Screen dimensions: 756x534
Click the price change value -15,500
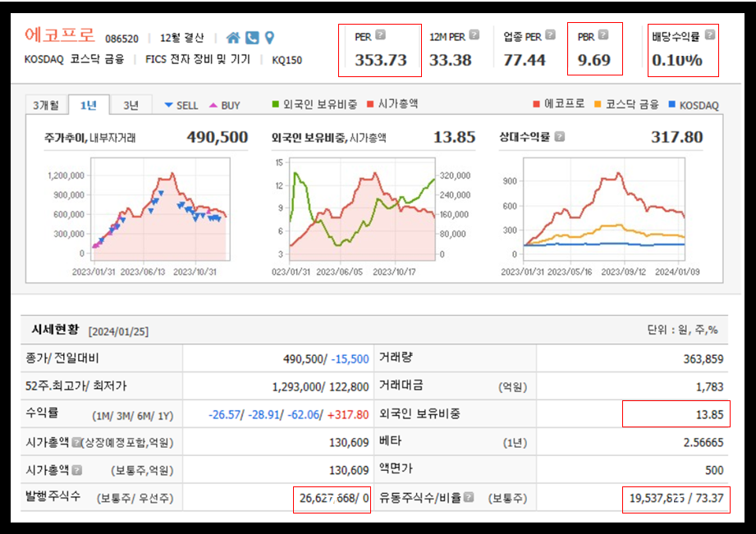350,359
